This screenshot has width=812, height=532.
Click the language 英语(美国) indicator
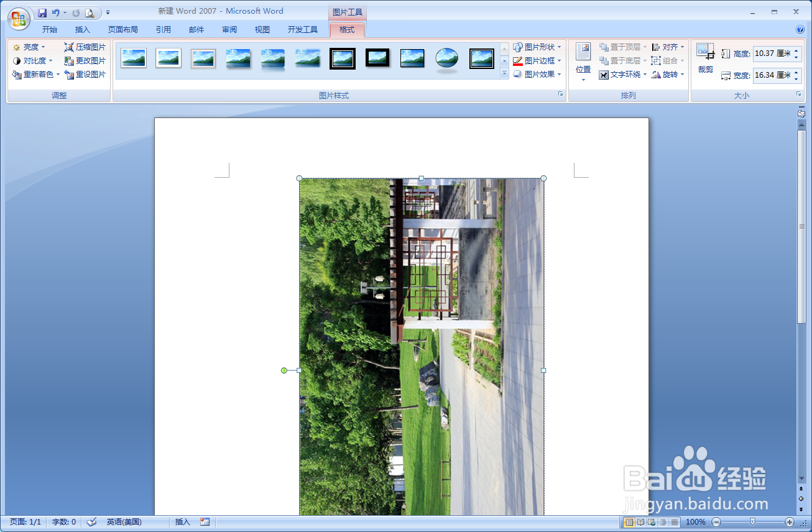[x=124, y=522]
